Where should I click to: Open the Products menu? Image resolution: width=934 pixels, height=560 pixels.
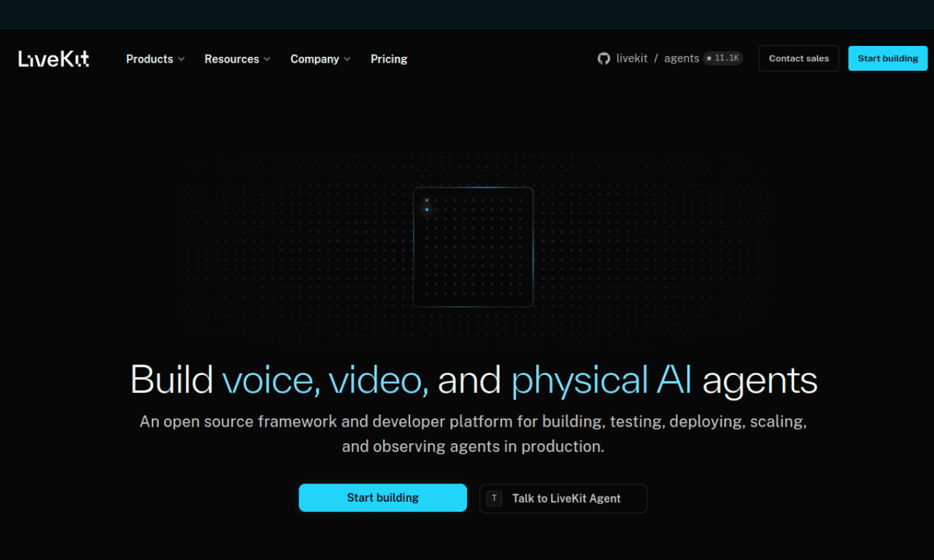[155, 59]
